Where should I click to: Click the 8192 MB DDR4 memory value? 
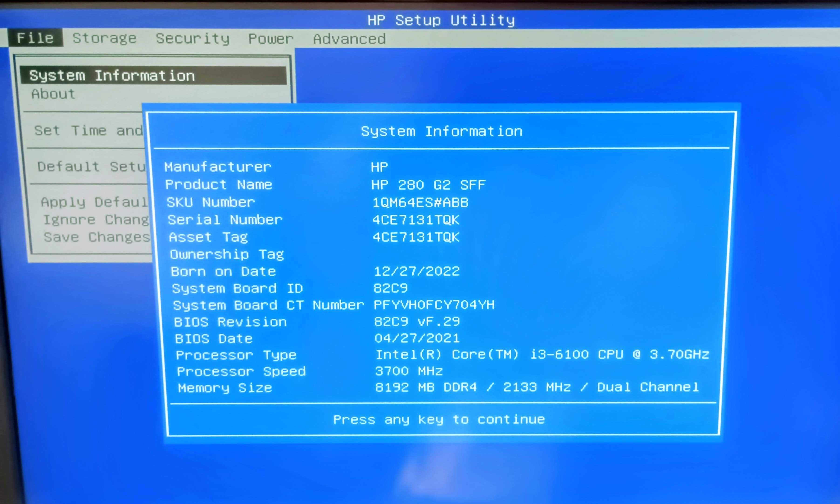(537, 387)
